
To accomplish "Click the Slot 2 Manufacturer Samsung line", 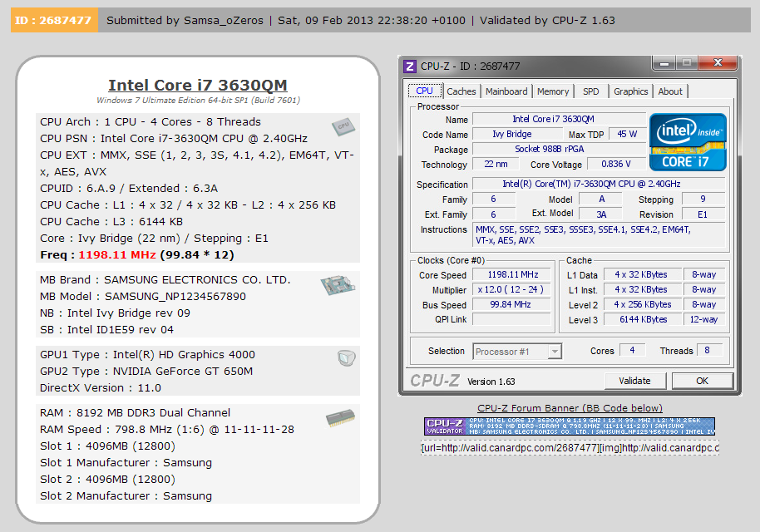I will pos(126,496).
